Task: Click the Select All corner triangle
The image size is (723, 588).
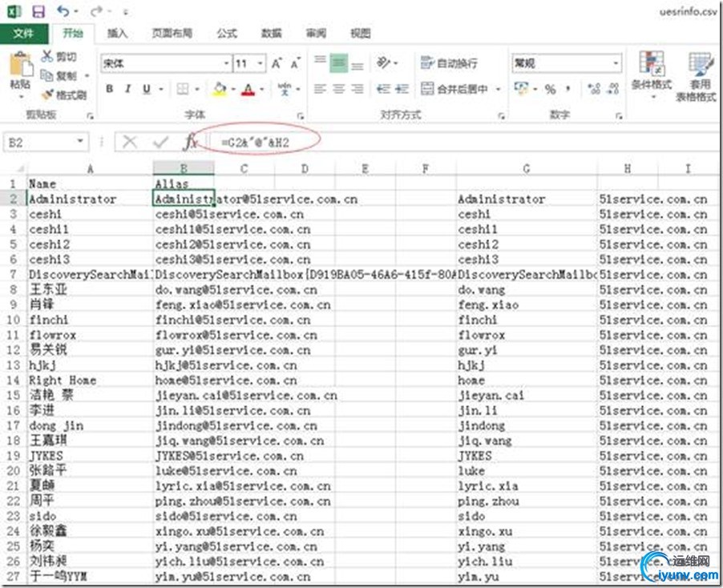Action: pyautogui.click(x=19, y=169)
